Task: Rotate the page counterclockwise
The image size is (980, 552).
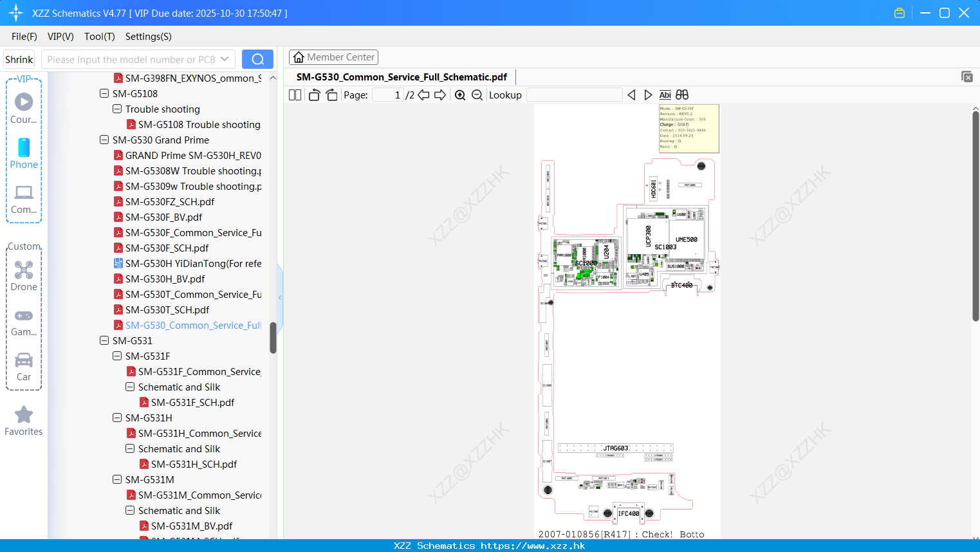Action: (x=314, y=95)
